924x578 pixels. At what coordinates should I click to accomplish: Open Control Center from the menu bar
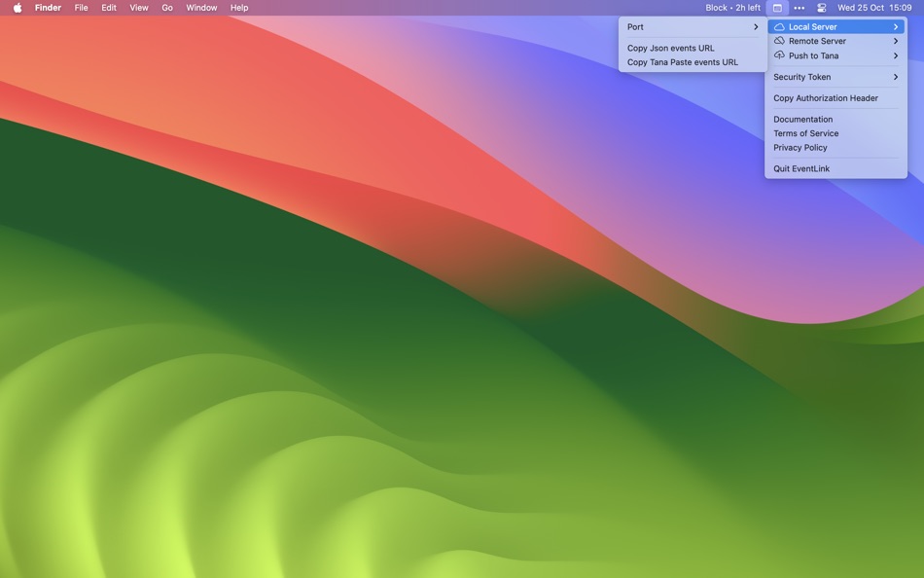click(x=822, y=8)
